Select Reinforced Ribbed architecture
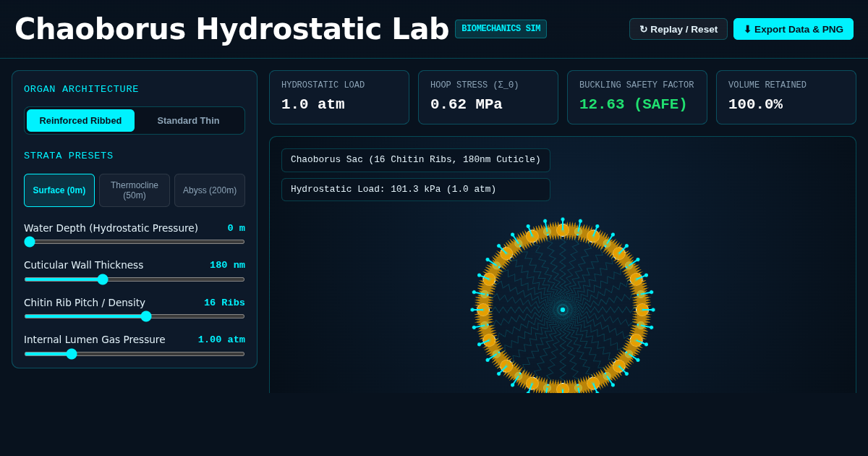 [x=80, y=120]
